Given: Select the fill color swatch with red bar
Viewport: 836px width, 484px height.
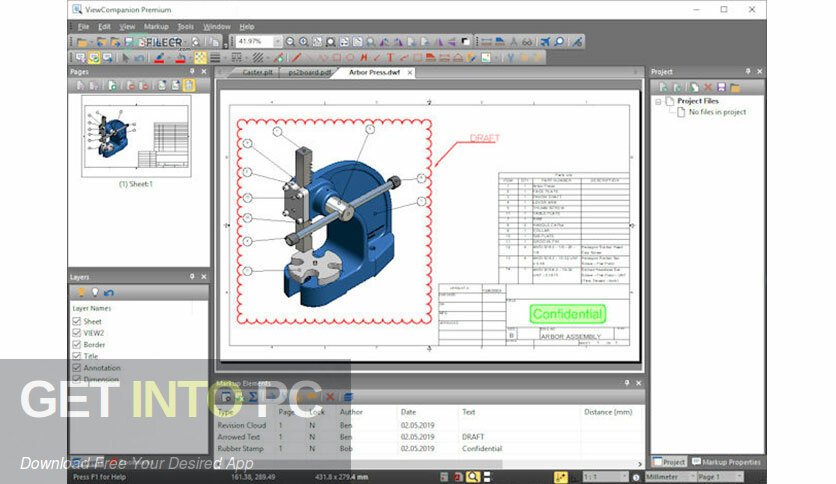Looking at the screenshot, I should pos(180,58).
